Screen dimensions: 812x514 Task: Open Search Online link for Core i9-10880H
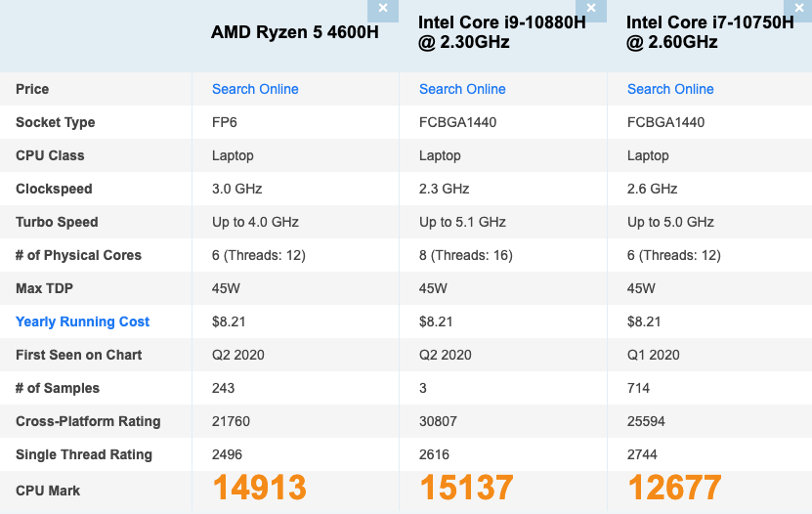click(x=462, y=89)
